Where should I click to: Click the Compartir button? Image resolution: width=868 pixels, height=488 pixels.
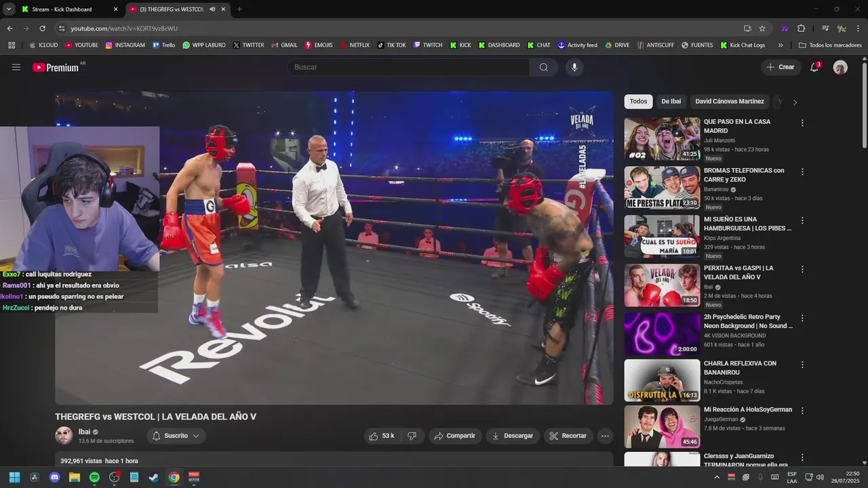click(x=455, y=436)
